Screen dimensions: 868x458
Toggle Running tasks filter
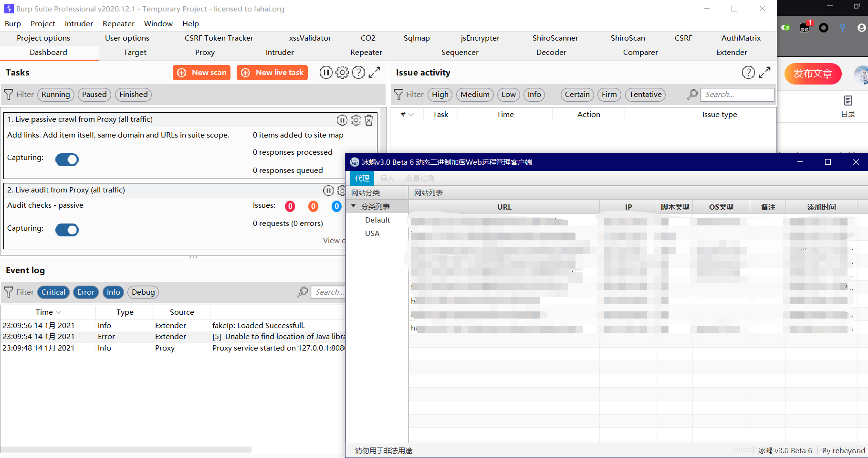56,95
